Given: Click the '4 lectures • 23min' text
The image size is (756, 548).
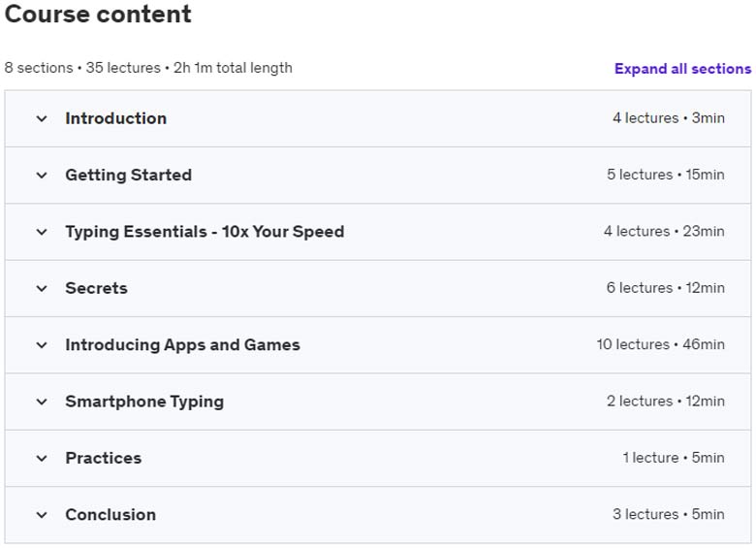Looking at the screenshot, I should pyautogui.click(x=664, y=231).
